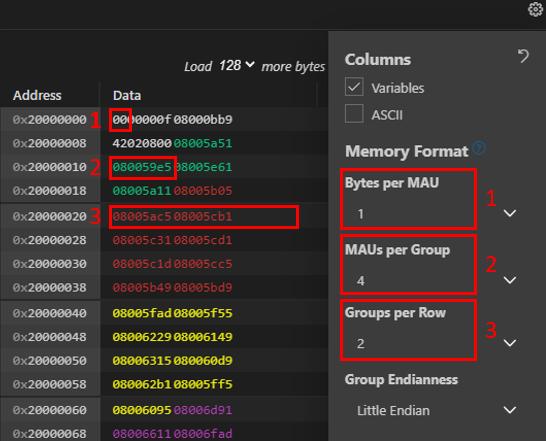This screenshot has height=441, width=546.
Task: Toggle the Variables column checkbox
Action: point(354,87)
